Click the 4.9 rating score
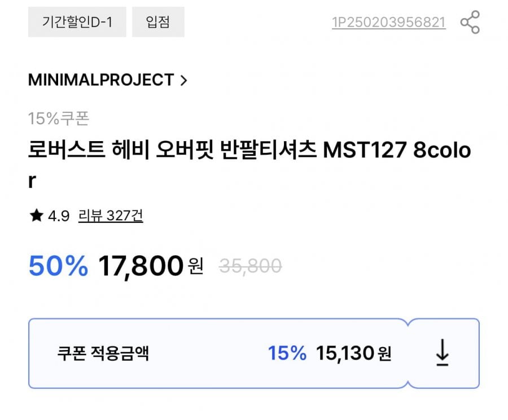 [x=59, y=216]
